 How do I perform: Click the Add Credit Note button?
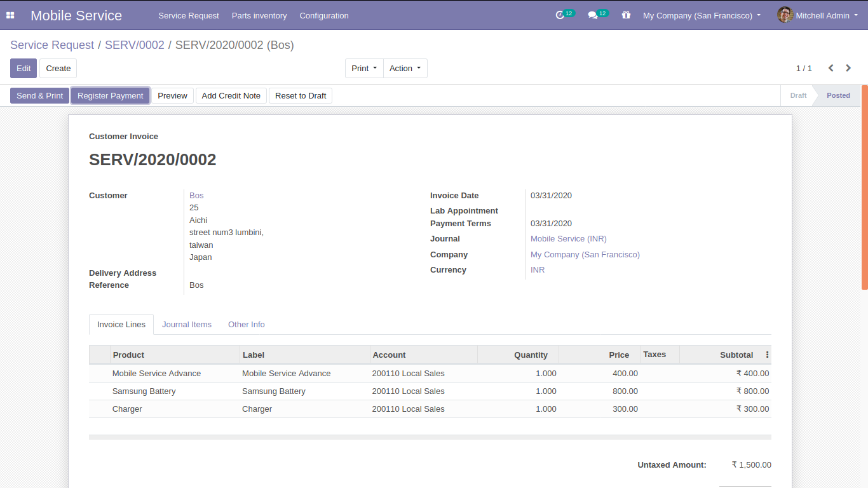(231, 95)
